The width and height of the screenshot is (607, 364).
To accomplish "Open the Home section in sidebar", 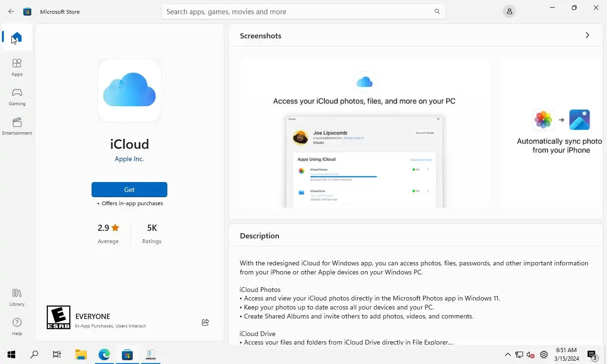I will coord(17,37).
